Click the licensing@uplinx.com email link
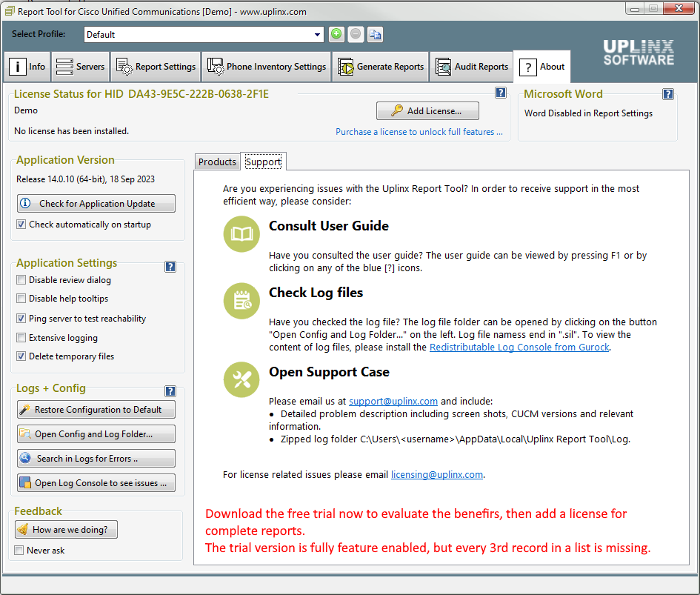 coord(437,474)
